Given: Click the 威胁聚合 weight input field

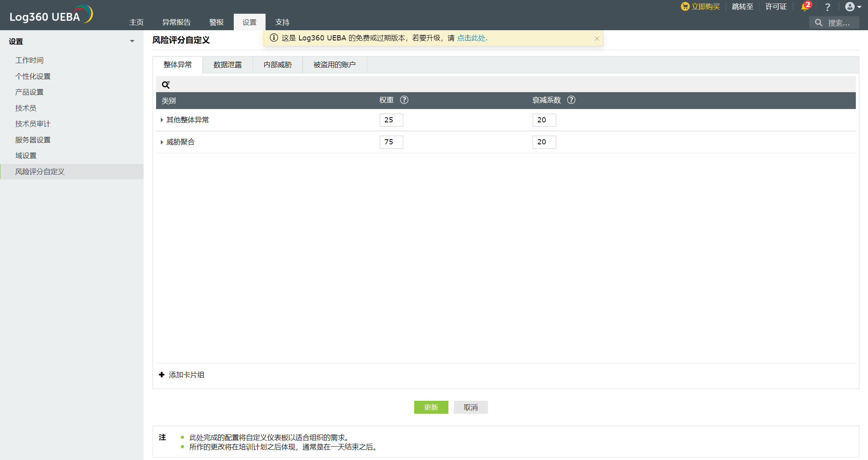Looking at the screenshot, I should [391, 142].
